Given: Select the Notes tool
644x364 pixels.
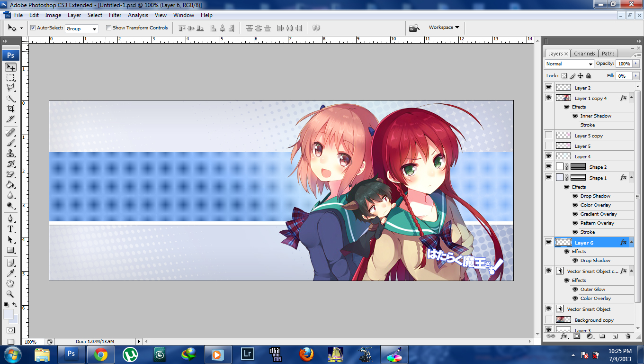Looking at the screenshot, I should coord(10,263).
